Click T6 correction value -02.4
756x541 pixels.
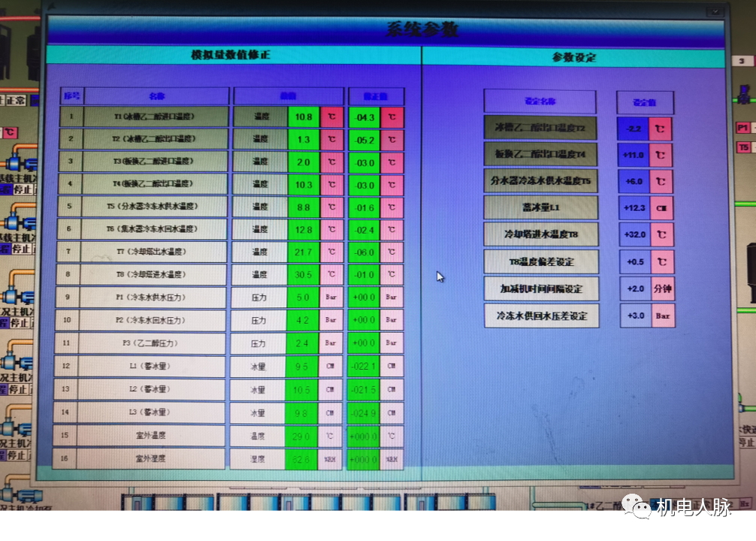365,230
